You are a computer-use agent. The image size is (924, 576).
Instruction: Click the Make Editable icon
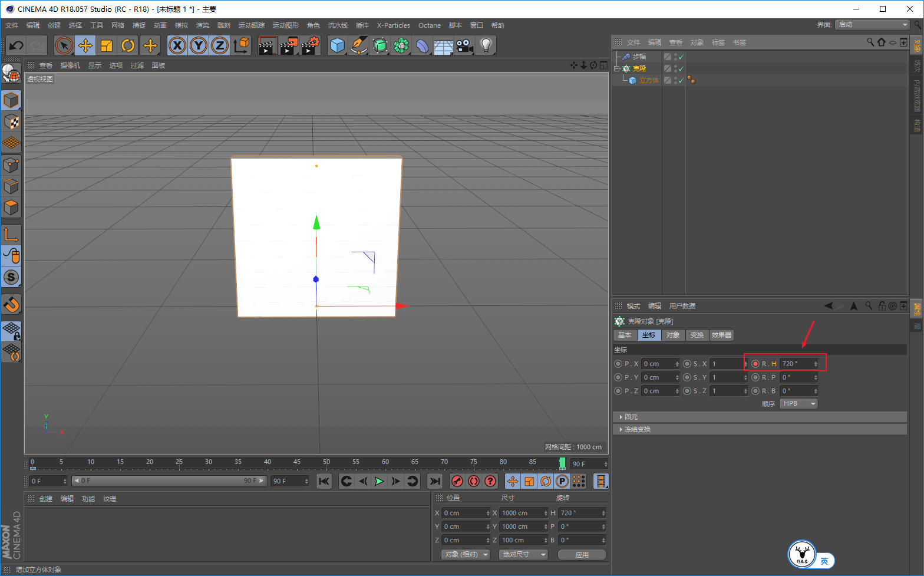click(11, 74)
